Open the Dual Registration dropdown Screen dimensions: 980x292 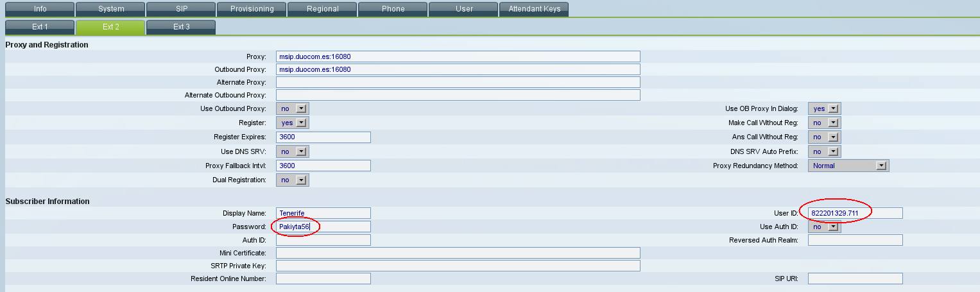pyautogui.click(x=293, y=180)
